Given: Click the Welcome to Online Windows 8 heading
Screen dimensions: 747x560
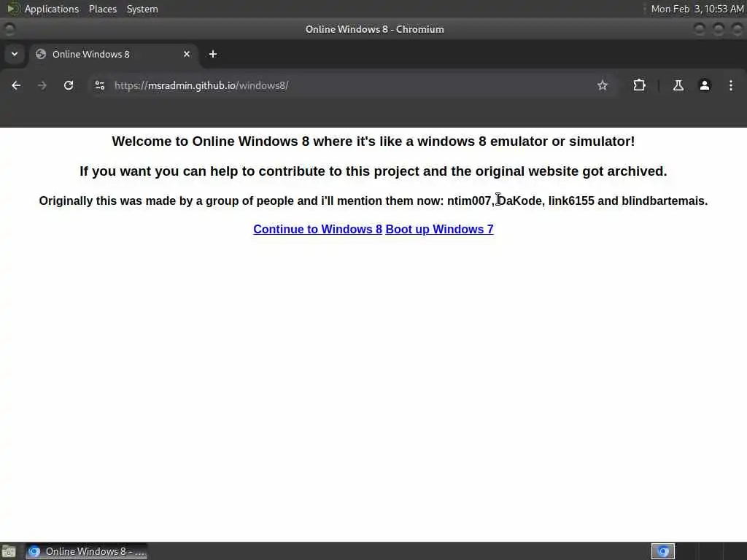Looking at the screenshot, I should point(373,141).
